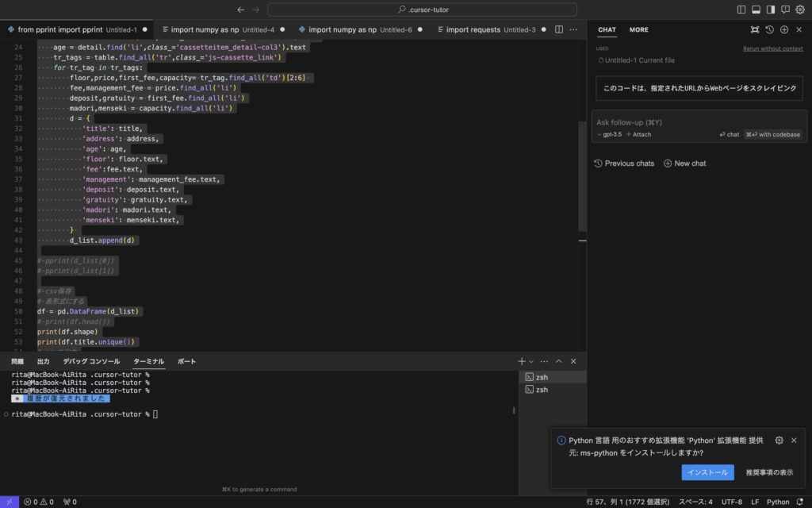The height and width of the screenshot is (508, 812).
Task: Open the ポート panel tab
Action: coord(187,361)
